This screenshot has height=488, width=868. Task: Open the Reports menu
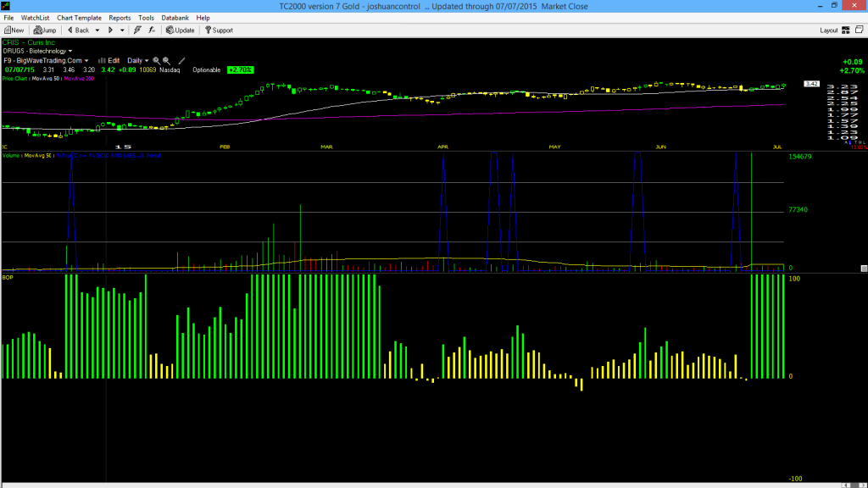pos(120,18)
